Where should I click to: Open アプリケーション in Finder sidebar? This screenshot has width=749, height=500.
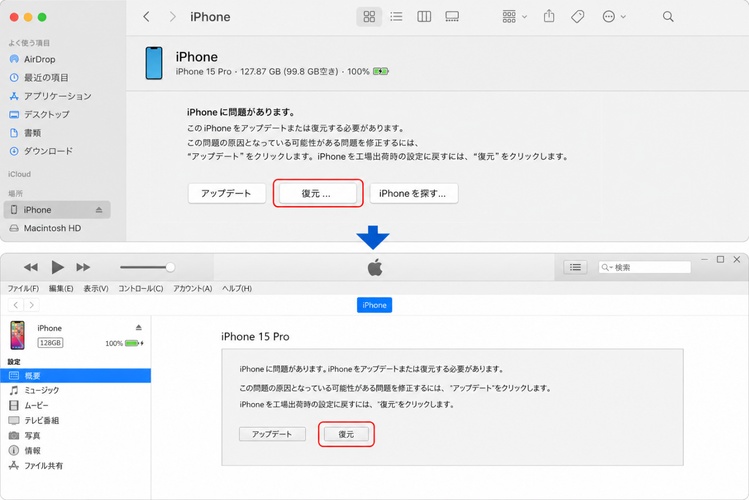click(x=51, y=96)
